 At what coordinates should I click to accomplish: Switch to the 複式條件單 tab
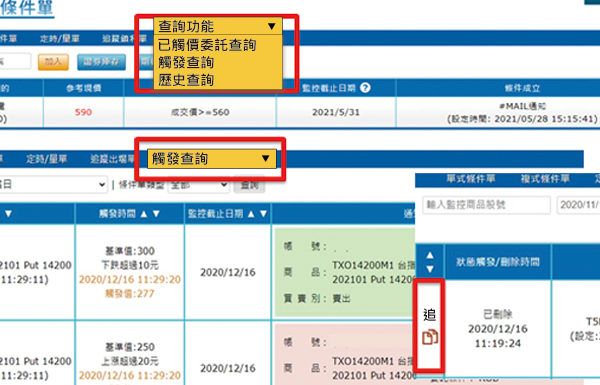pyautogui.click(x=545, y=179)
